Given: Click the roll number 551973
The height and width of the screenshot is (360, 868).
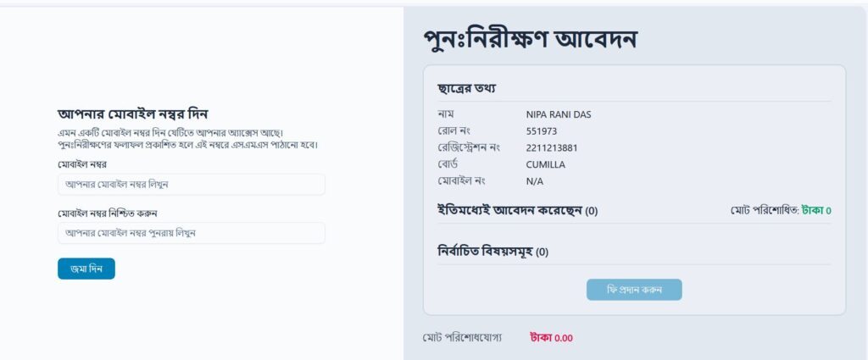Looking at the screenshot, I should pos(542,131).
